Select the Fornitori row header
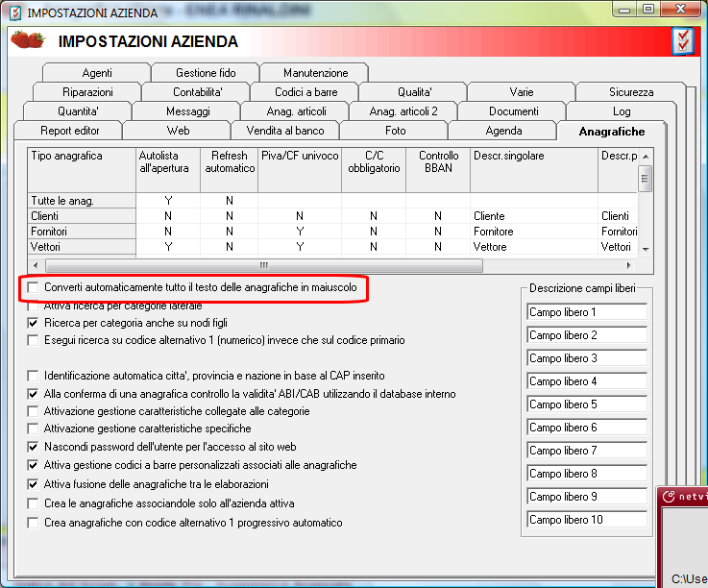This screenshot has width=708, height=588. 82,232
